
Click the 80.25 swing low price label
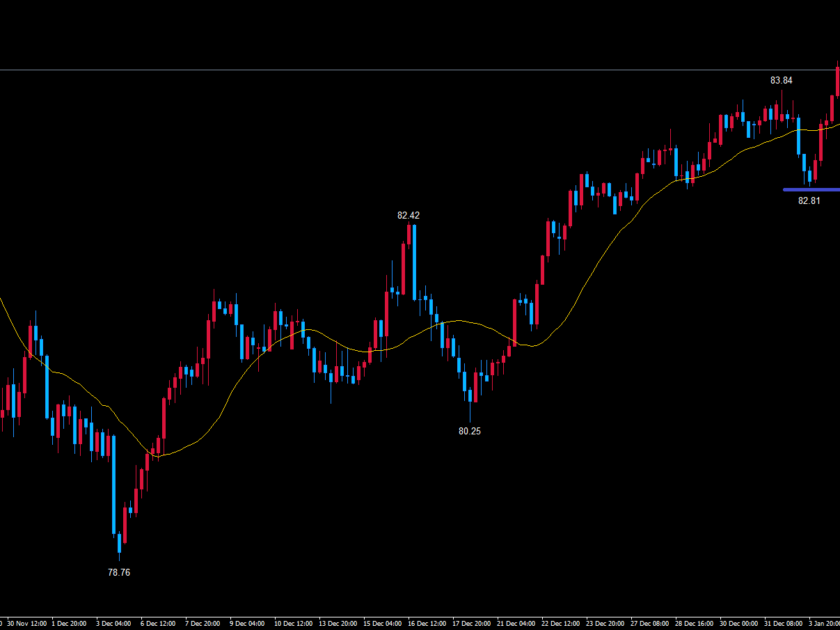pos(470,431)
